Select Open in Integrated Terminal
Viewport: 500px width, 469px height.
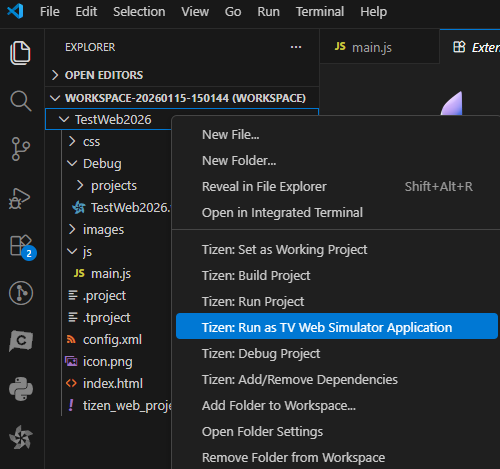(337, 213)
